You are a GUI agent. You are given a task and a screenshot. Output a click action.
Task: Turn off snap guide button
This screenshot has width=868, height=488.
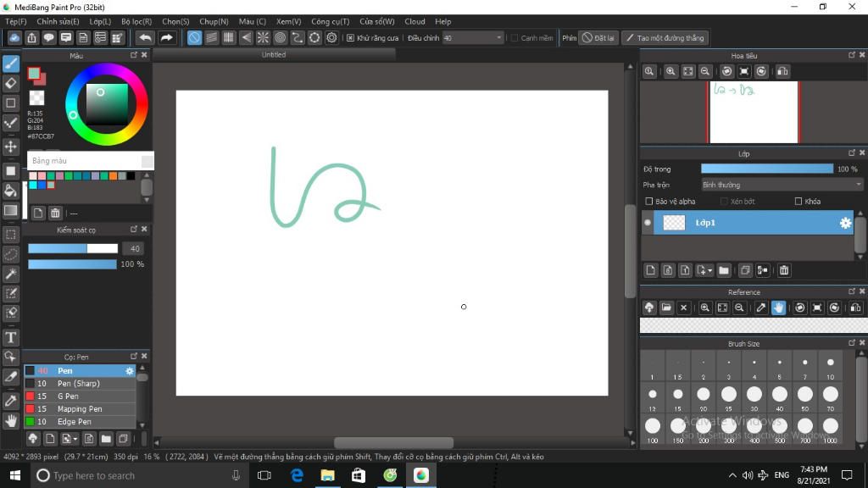tap(194, 37)
